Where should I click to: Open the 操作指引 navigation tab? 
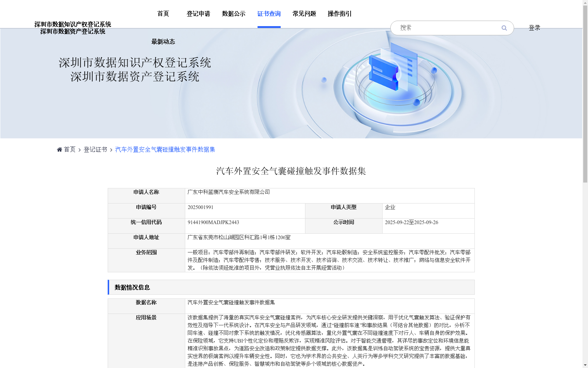coord(340,14)
